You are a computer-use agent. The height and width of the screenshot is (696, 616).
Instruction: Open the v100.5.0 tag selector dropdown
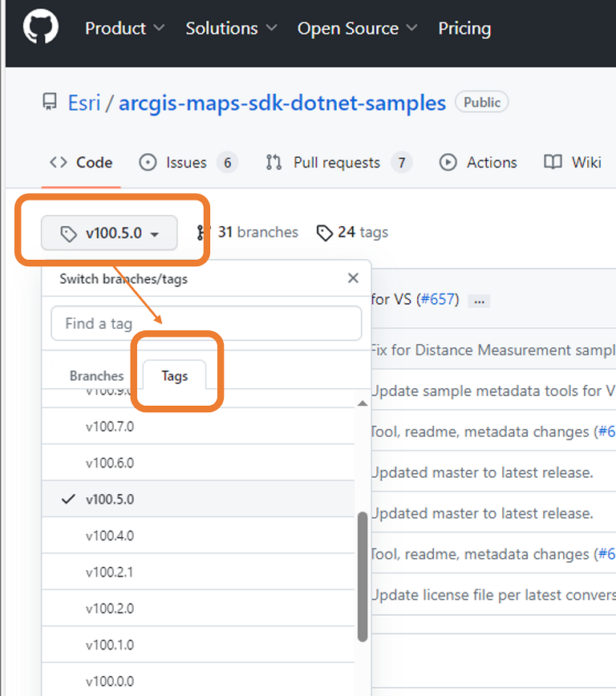point(109,233)
